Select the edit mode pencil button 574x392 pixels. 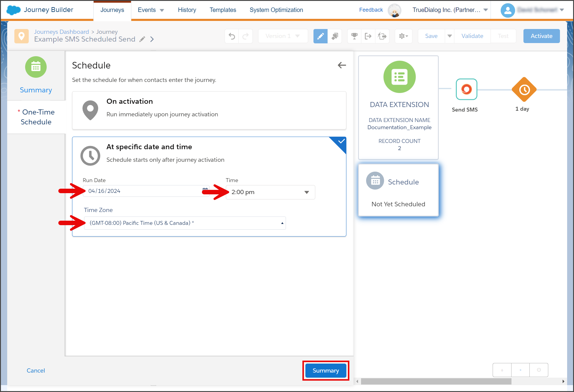coord(320,36)
